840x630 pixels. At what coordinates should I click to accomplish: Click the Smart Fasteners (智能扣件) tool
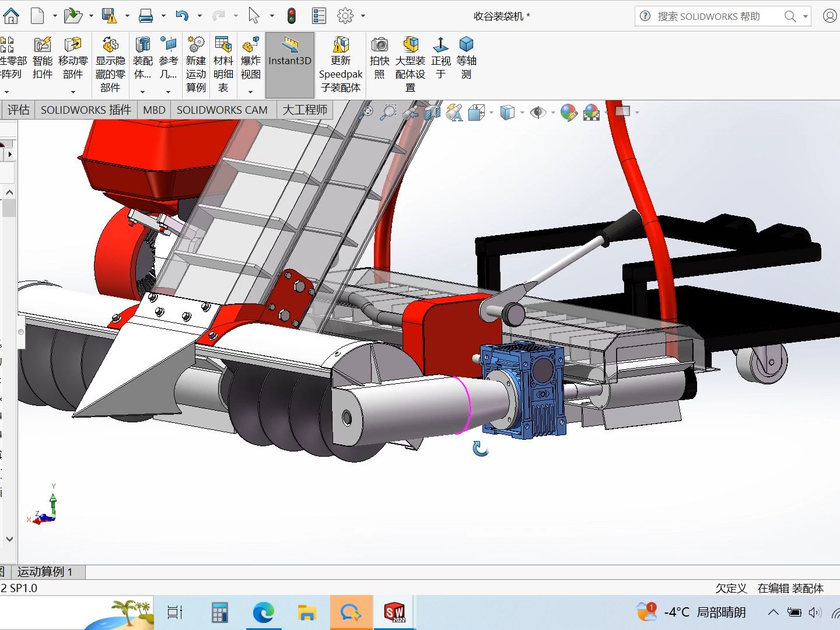pyautogui.click(x=43, y=58)
